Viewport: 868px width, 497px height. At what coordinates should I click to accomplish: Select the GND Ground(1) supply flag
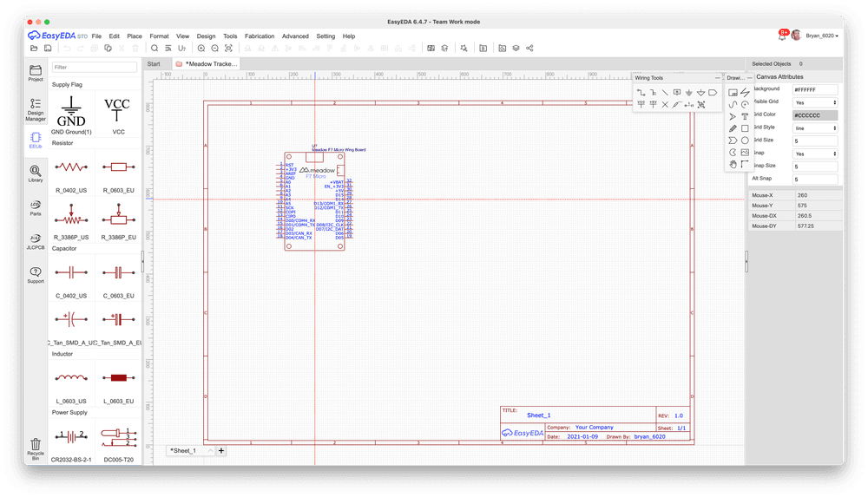(71, 114)
